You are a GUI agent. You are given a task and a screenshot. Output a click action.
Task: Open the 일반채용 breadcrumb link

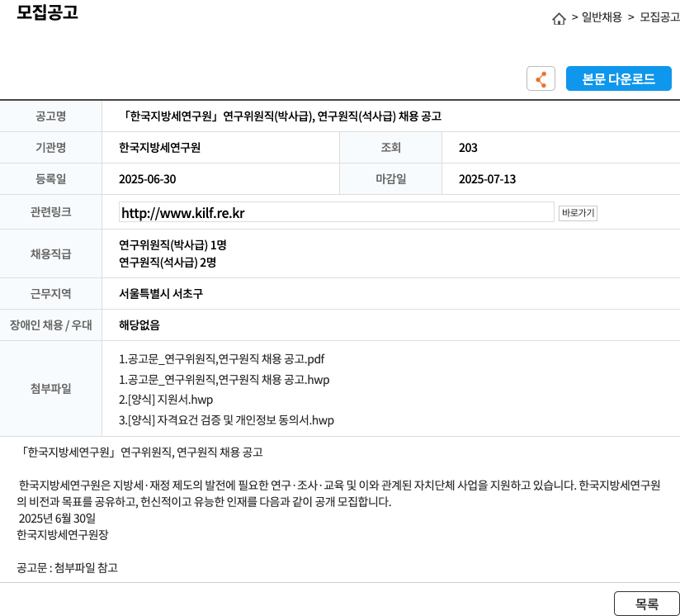point(602,17)
